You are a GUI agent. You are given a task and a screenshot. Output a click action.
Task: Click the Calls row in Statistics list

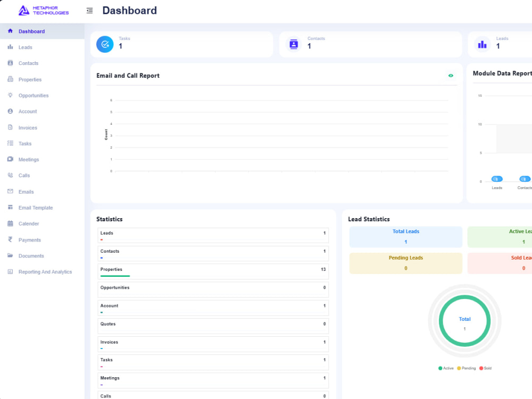click(213, 395)
